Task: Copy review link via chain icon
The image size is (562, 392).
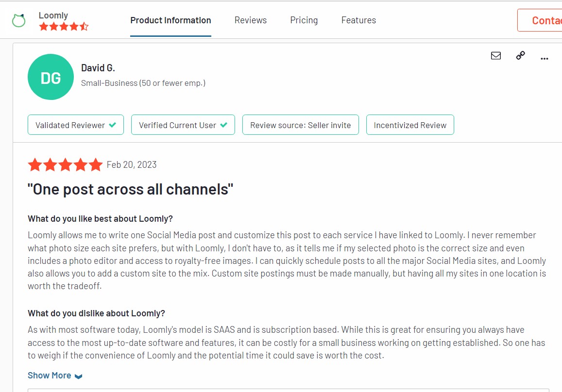Action: coord(520,55)
